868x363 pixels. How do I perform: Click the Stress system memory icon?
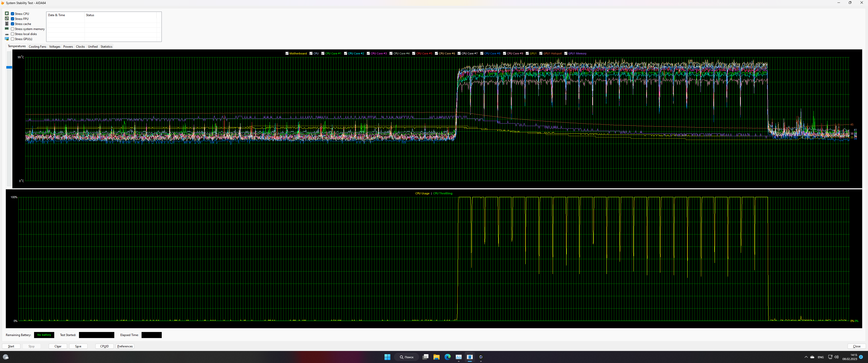(x=7, y=29)
